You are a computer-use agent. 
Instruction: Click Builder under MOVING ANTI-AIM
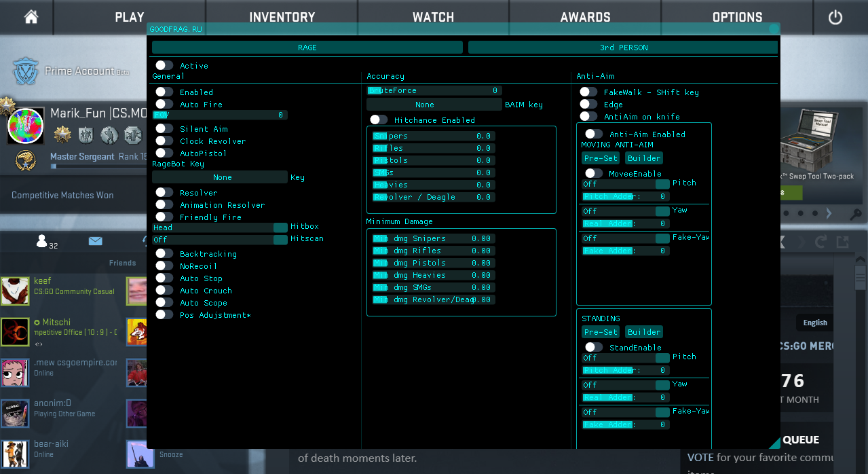644,158
